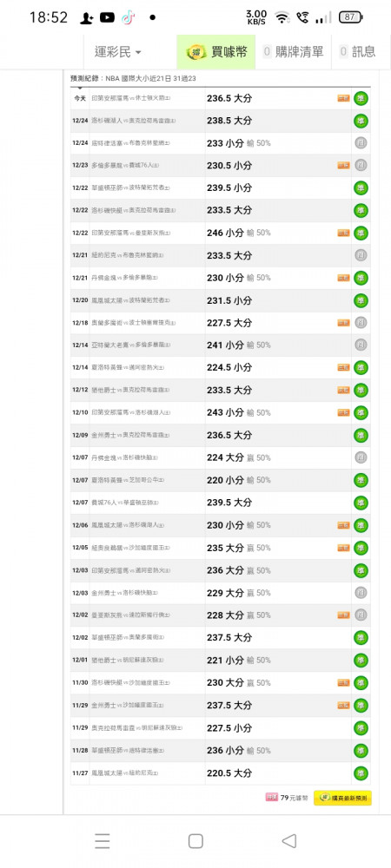Click the green 準 icon in today's 236.5 大分 row
The width and height of the screenshot is (391, 868).
(x=361, y=99)
